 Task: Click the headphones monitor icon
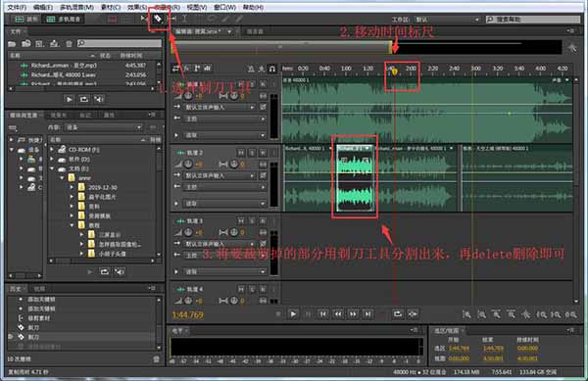(x=272, y=69)
